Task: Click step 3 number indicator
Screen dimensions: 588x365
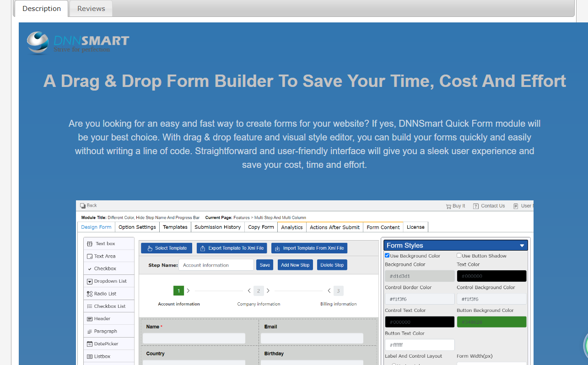Action: [x=338, y=290]
